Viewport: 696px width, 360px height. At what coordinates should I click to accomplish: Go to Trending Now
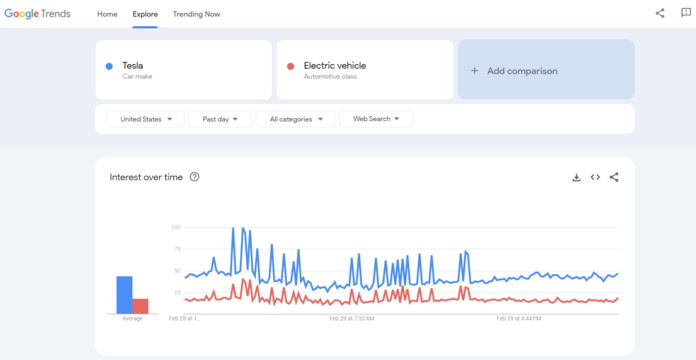[196, 14]
